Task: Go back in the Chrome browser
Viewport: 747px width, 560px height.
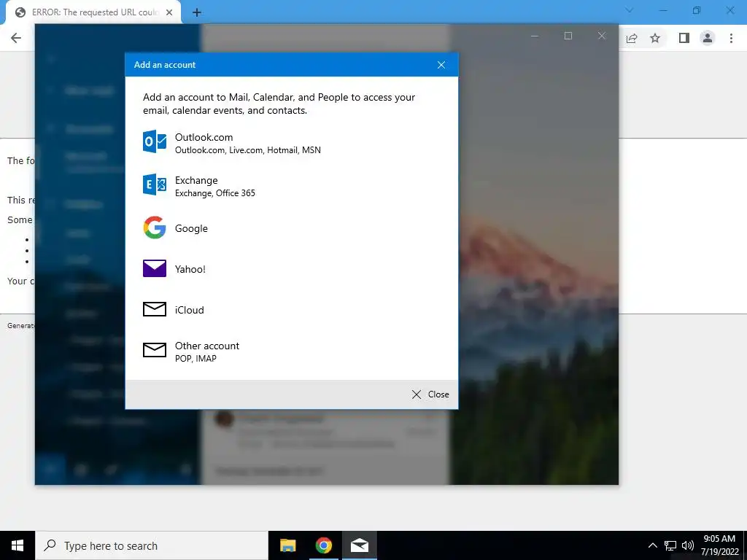Action: 16,38
